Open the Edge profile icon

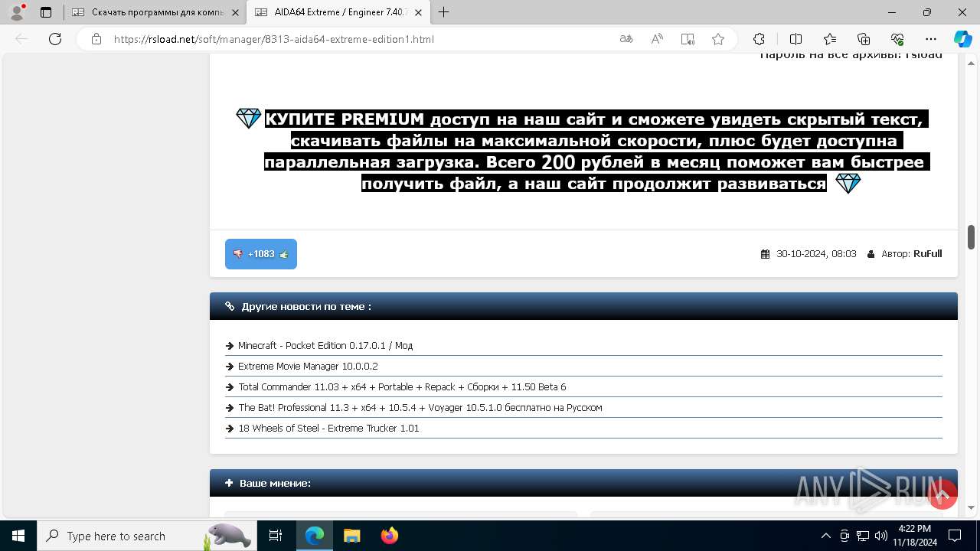pyautogui.click(x=17, y=12)
